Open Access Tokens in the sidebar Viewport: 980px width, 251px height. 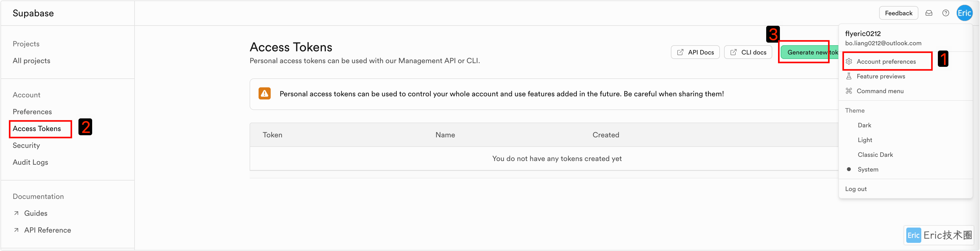coord(37,129)
